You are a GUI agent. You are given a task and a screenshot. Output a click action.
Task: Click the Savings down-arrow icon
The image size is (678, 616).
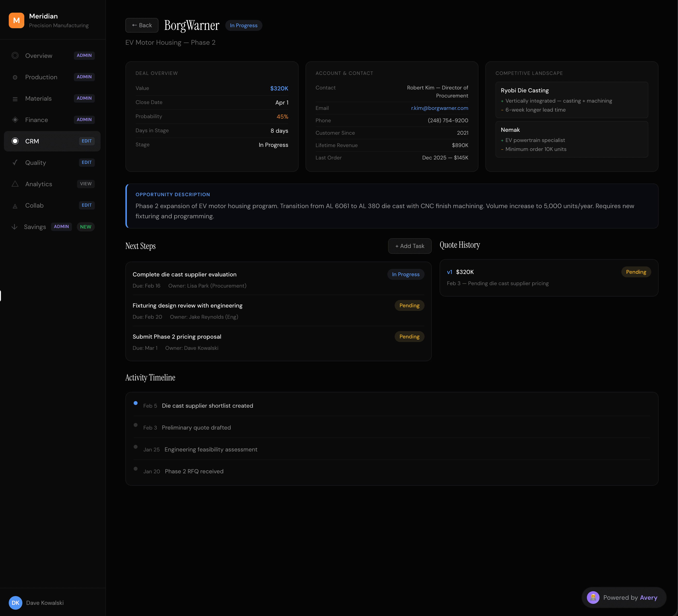coord(15,227)
